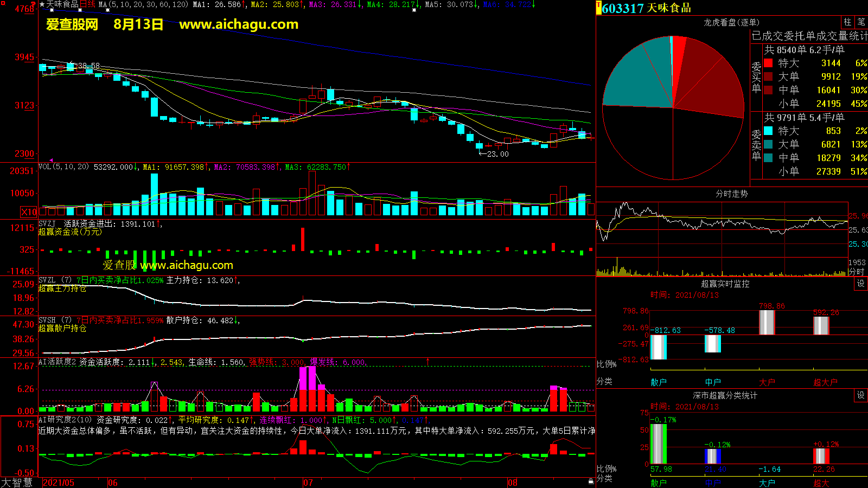Click the 分时走势 panel title
Image resolution: width=868 pixels, height=488 pixels.
click(731, 194)
